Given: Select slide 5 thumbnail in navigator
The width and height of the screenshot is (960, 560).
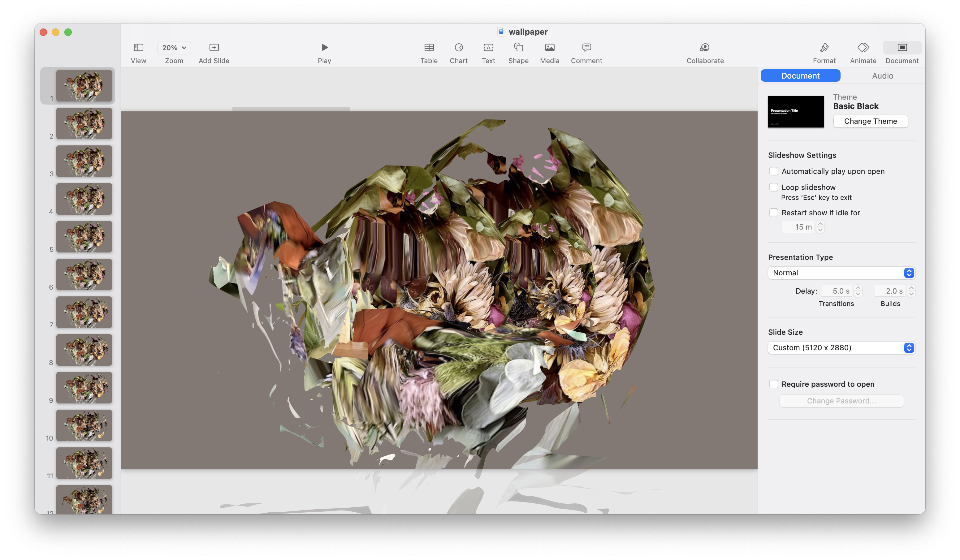Looking at the screenshot, I should (84, 237).
